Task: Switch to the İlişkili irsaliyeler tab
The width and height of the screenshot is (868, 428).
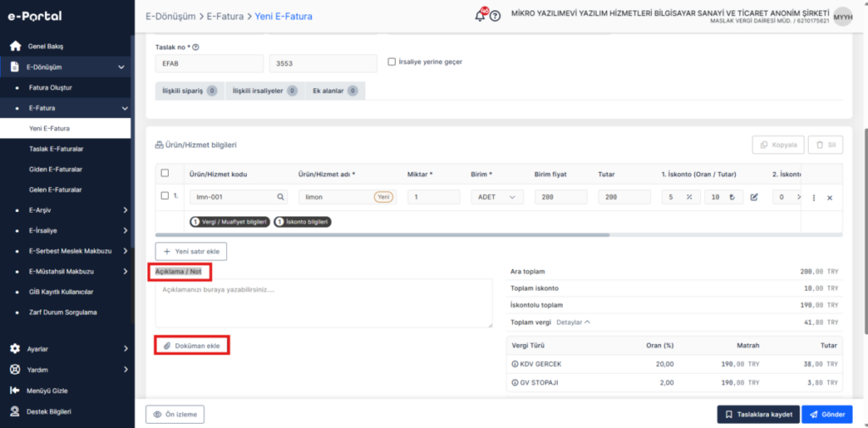Action: (265, 90)
